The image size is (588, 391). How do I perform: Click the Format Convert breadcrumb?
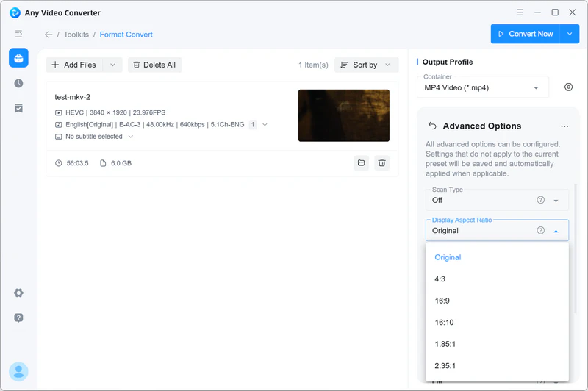click(x=126, y=35)
